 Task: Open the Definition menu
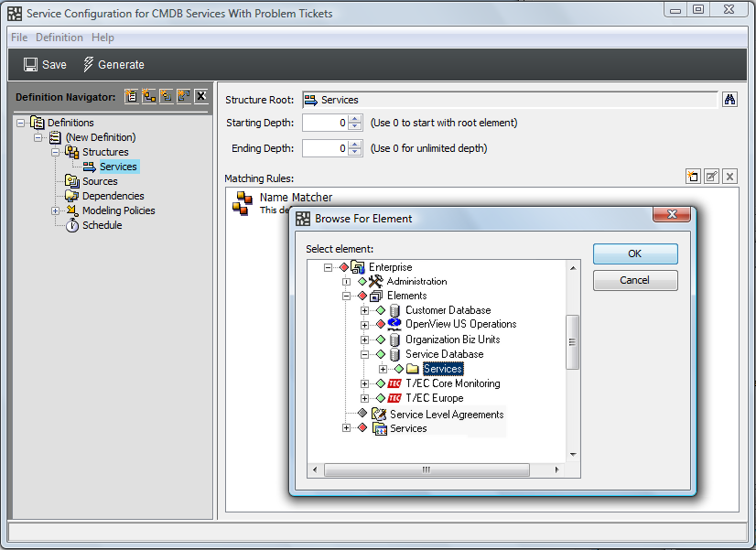(59, 38)
